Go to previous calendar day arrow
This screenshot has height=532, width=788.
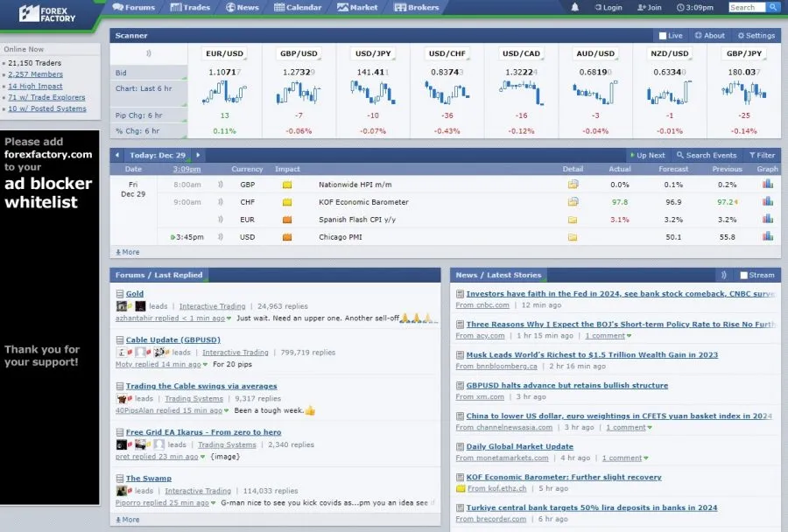pyautogui.click(x=117, y=155)
